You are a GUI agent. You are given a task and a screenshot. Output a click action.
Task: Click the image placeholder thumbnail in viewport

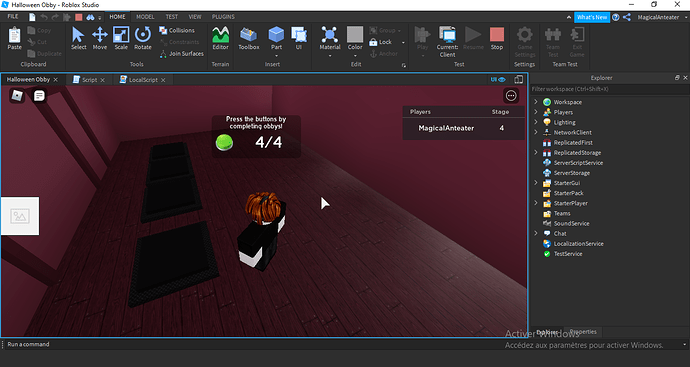(20, 216)
